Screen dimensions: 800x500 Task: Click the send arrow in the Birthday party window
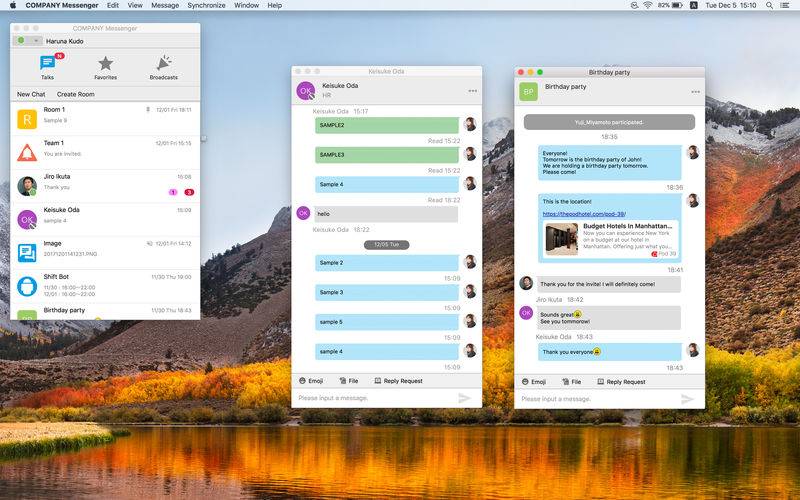pyautogui.click(x=687, y=399)
